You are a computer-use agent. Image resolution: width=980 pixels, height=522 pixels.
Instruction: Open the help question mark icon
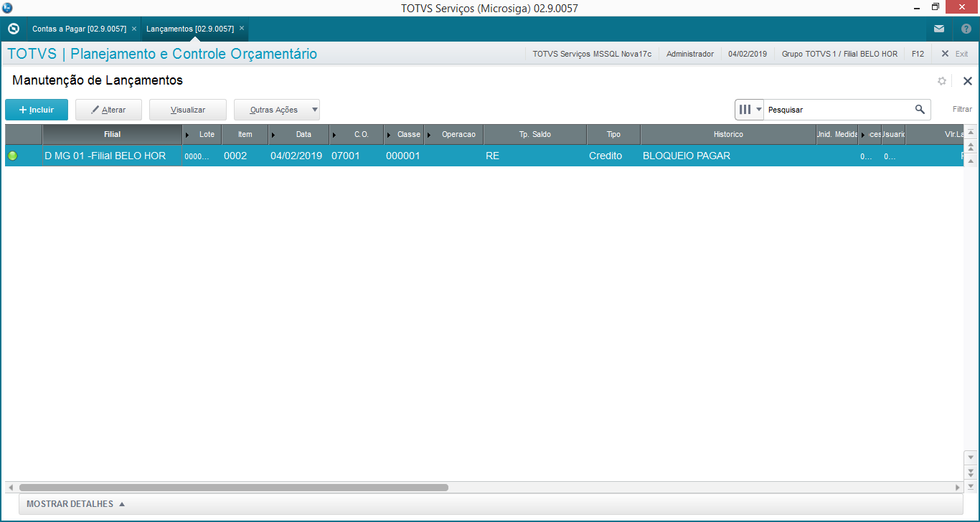pyautogui.click(x=966, y=29)
